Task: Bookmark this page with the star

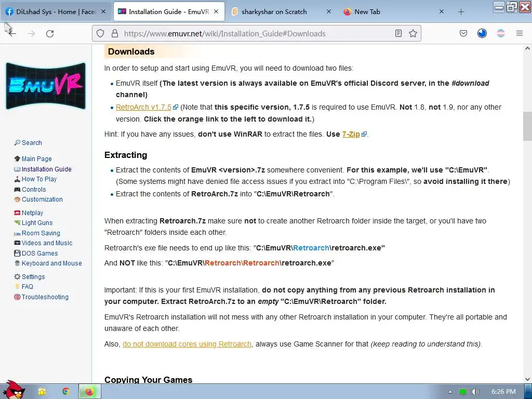Action: click(x=413, y=33)
